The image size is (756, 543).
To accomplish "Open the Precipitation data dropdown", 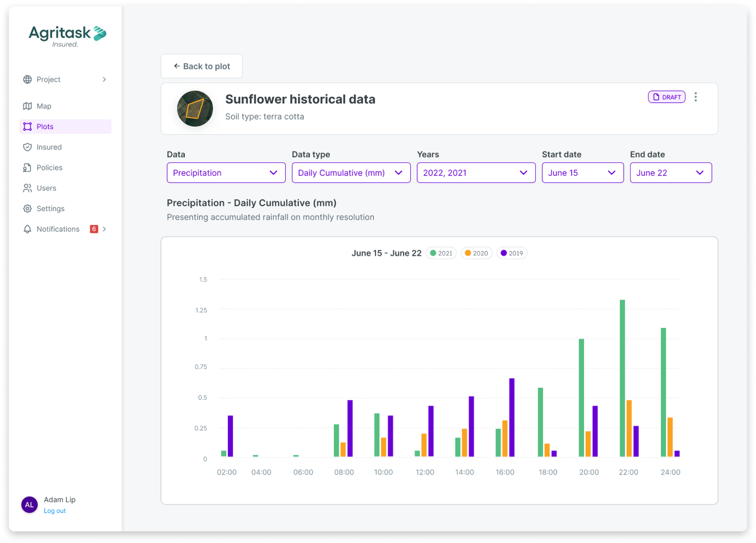I will [x=226, y=172].
